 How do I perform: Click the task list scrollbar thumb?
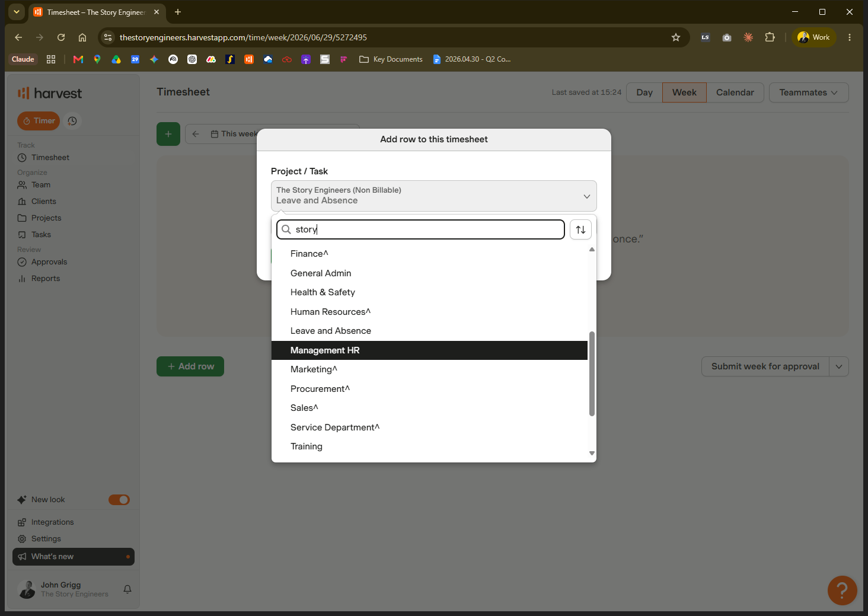(592, 374)
